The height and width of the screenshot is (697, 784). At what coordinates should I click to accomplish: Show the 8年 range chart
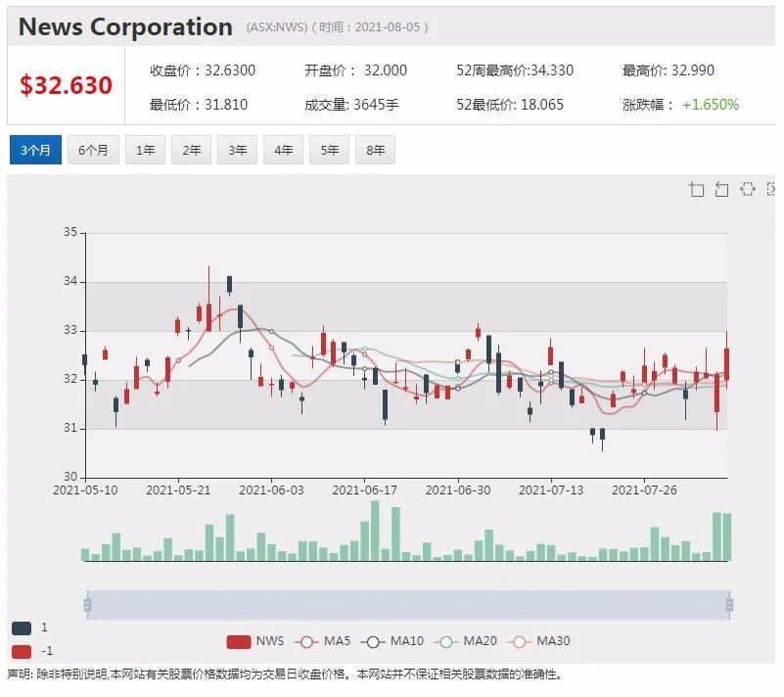(375, 150)
